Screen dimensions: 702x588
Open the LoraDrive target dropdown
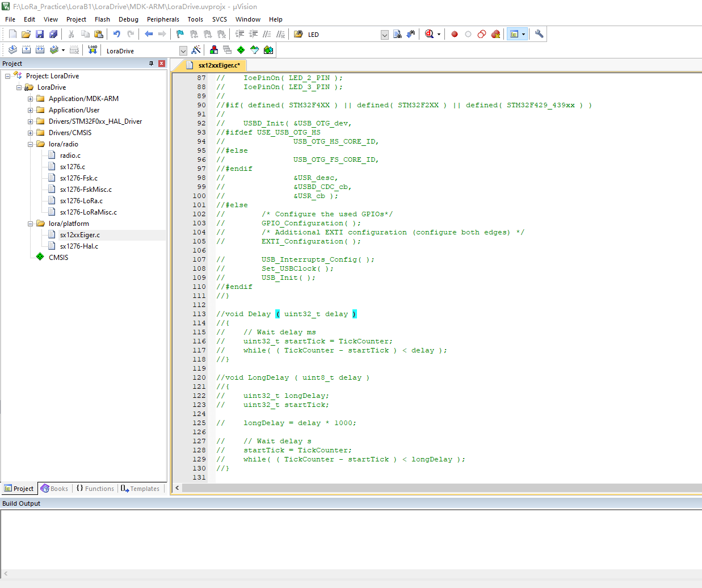pos(183,51)
